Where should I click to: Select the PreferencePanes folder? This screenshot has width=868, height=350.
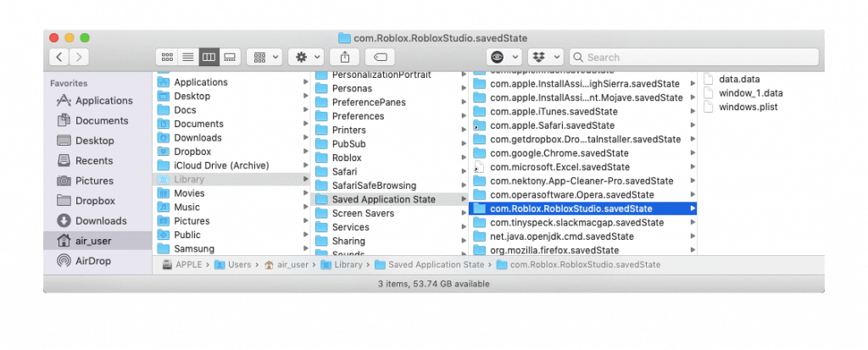[390, 103]
